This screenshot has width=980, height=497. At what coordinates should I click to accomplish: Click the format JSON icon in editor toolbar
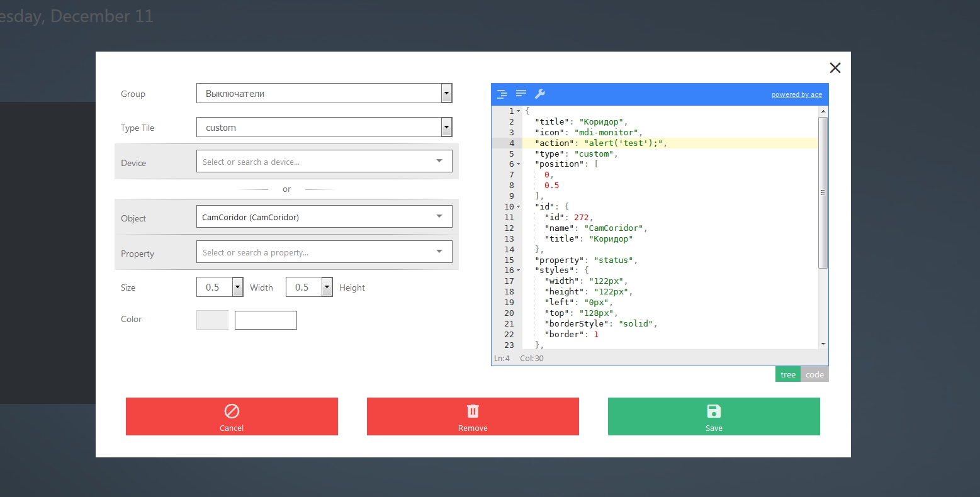[502, 94]
